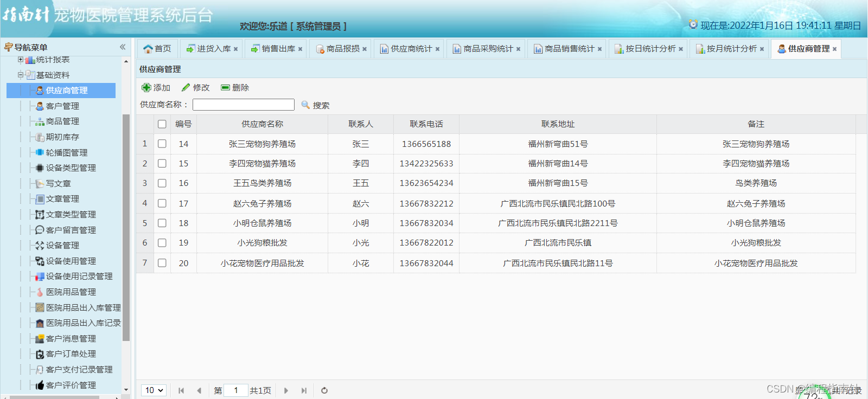
Task: Click the 轮播图管理 icon in sidebar
Action: [x=40, y=153]
